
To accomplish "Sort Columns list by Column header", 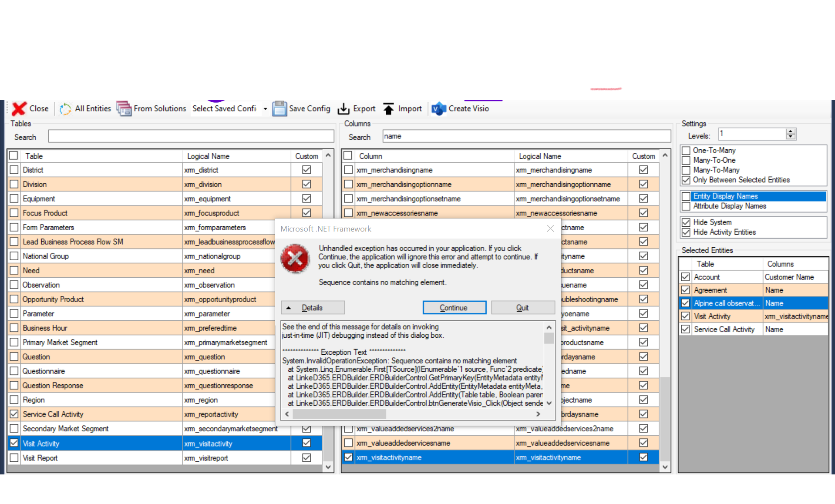I will tap(434, 156).
